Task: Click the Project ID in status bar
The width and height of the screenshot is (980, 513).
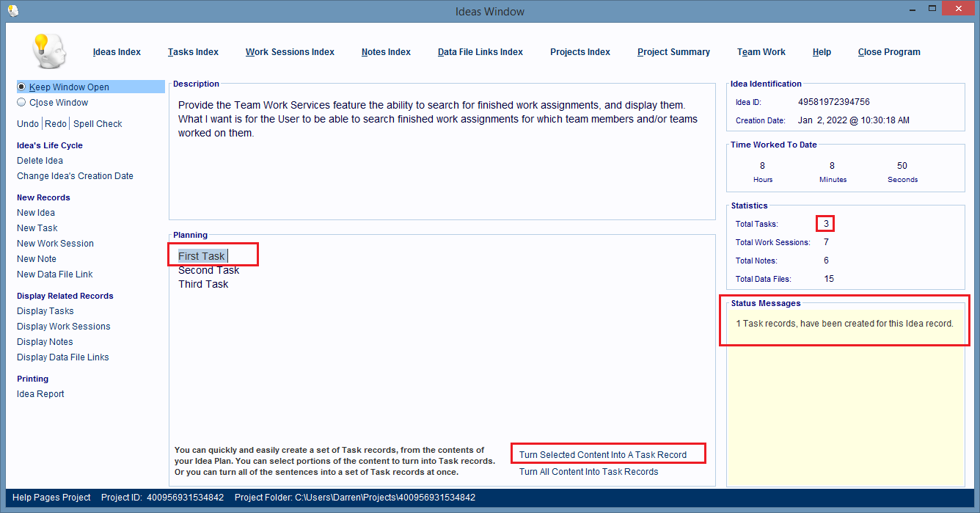Action: coord(162,498)
